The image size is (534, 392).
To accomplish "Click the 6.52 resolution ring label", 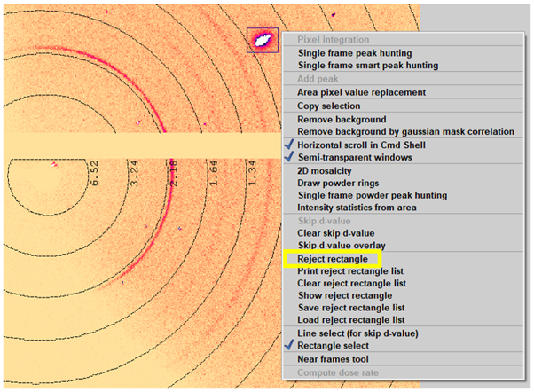I will pyautogui.click(x=94, y=173).
